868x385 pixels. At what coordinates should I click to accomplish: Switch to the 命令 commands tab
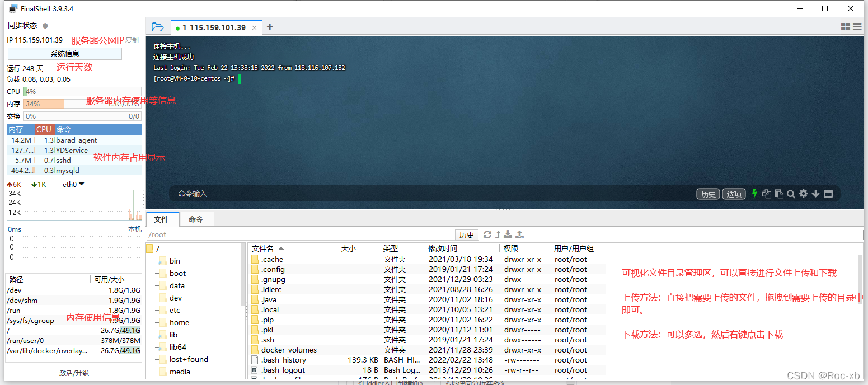pos(196,219)
